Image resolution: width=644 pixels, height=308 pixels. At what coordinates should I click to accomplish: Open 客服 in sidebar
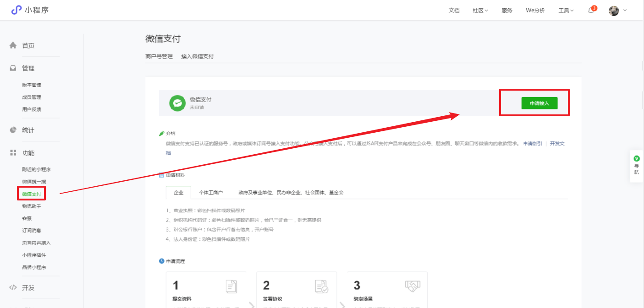tap(27, 218)
